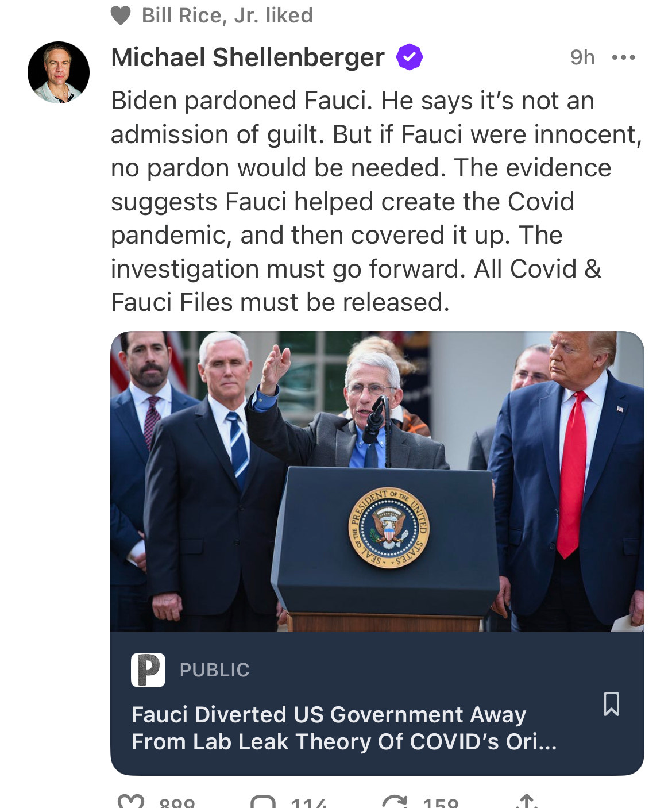This screenshot has width=672, height=808.
Task: Open comments with the speech bubble icon
Action: [264, 802]
